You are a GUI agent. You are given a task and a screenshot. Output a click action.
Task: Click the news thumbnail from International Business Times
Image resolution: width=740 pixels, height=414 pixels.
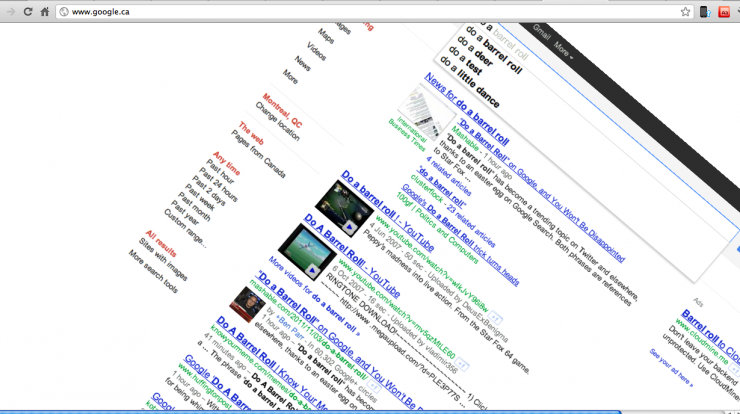tap(426, 113)
